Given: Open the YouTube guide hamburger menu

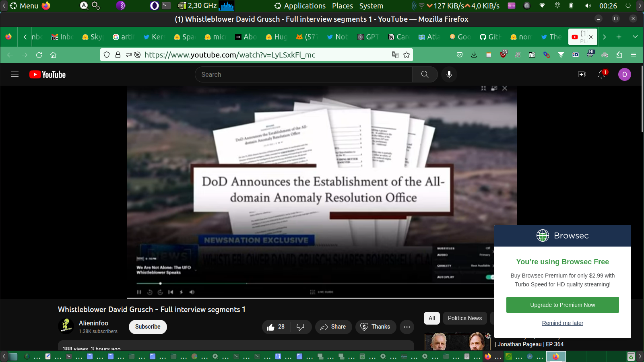Looking at the screenshot, I should [x=15, y=74].
